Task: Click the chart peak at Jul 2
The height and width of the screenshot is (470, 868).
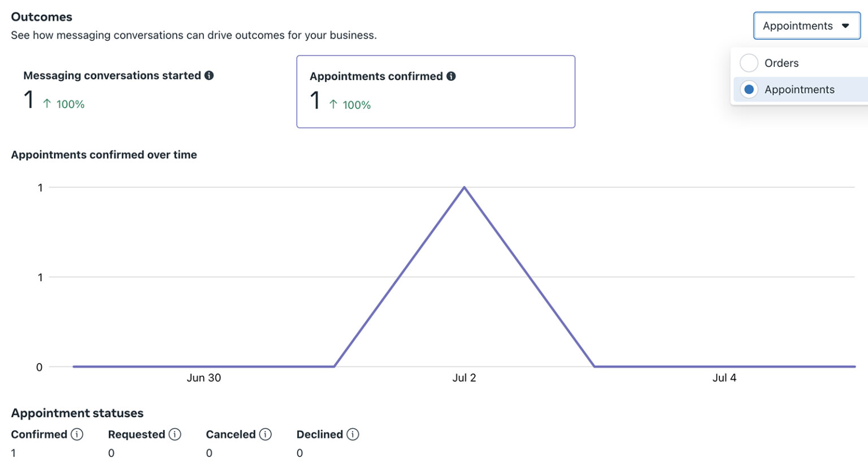Action: tap(464, 188)
